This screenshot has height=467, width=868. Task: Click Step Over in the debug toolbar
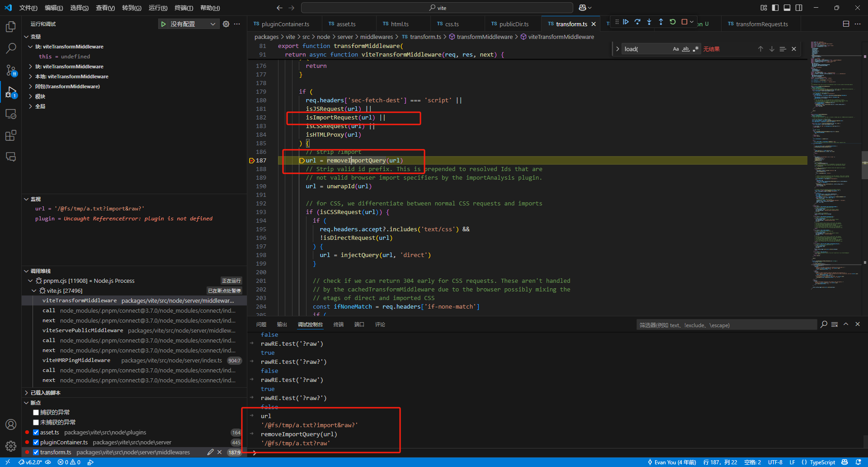tap(637, 22)
